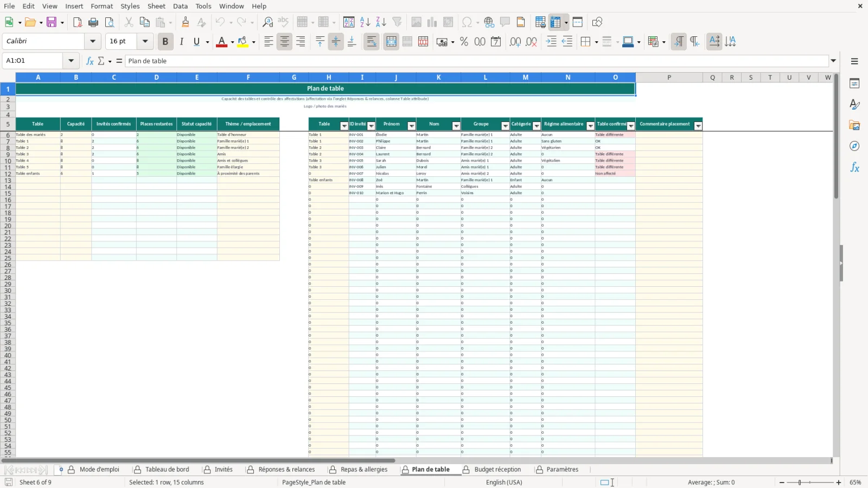Insert image icon
Screen dimensions: 868x488
(416, 22)
